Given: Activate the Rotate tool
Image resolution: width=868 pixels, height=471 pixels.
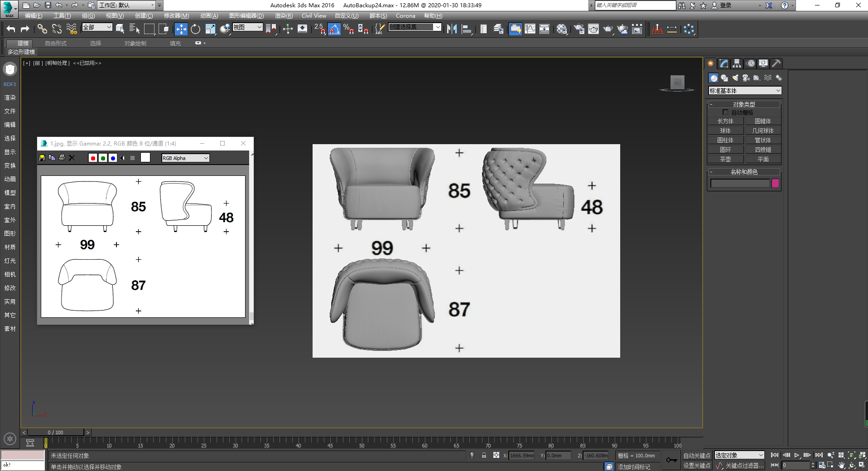Looking at the screenshot, I should click(195, 29).
